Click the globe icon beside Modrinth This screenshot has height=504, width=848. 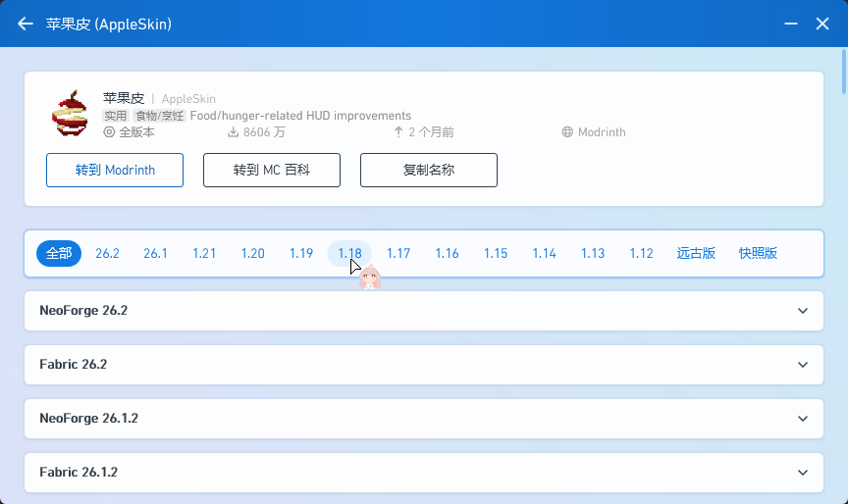coord(567,131)
